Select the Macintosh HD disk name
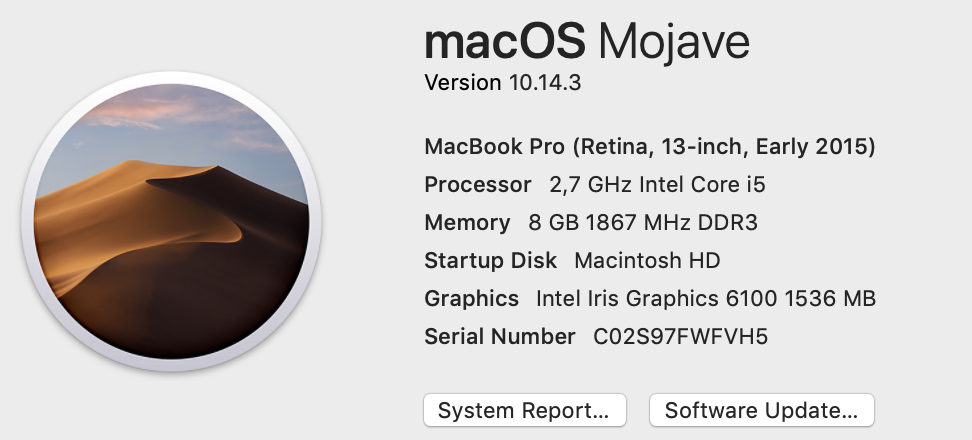 (x=647, y=260)
